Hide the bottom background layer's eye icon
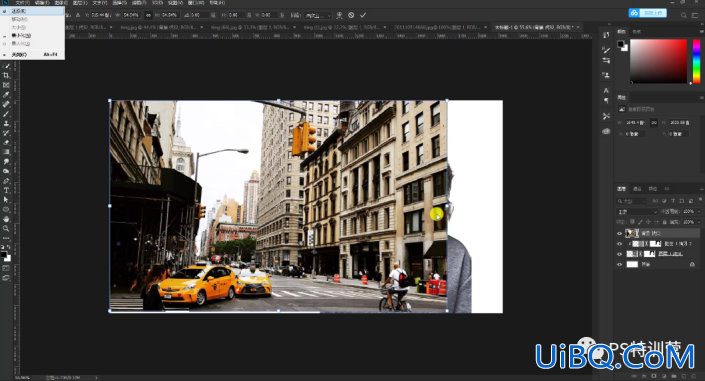The image size is (705, 381). [x=620, y=264]
